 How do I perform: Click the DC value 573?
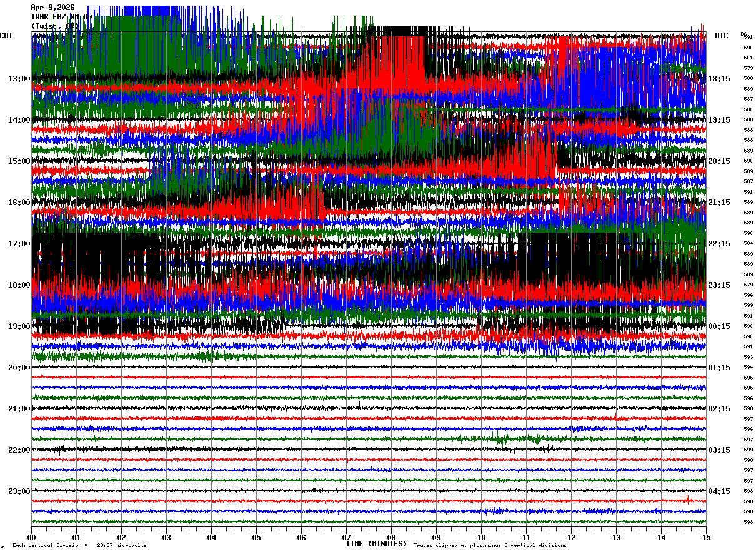(748, 68)
